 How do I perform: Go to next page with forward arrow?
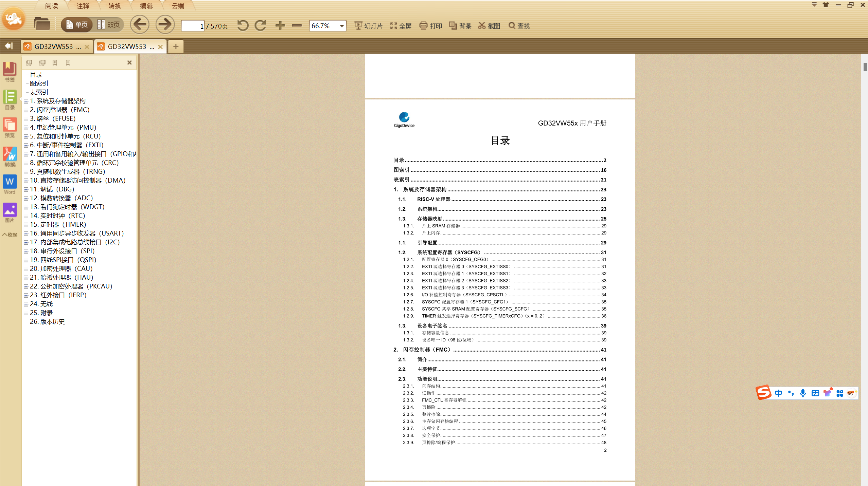tap(165, 25)
